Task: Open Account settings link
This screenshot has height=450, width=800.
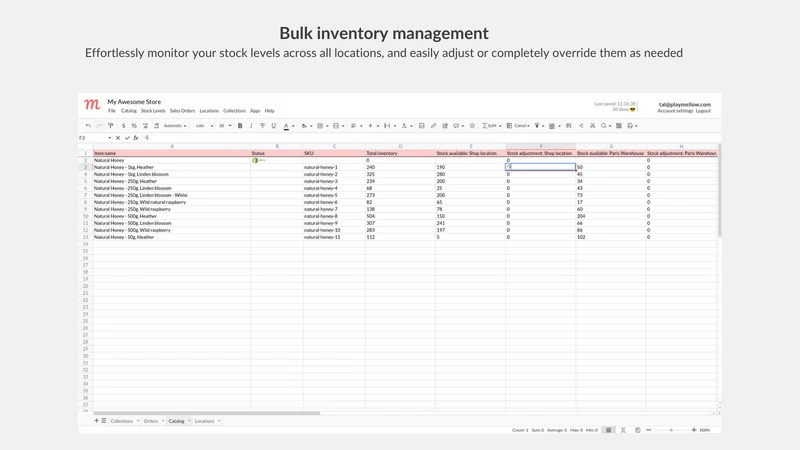Action: 675,111
